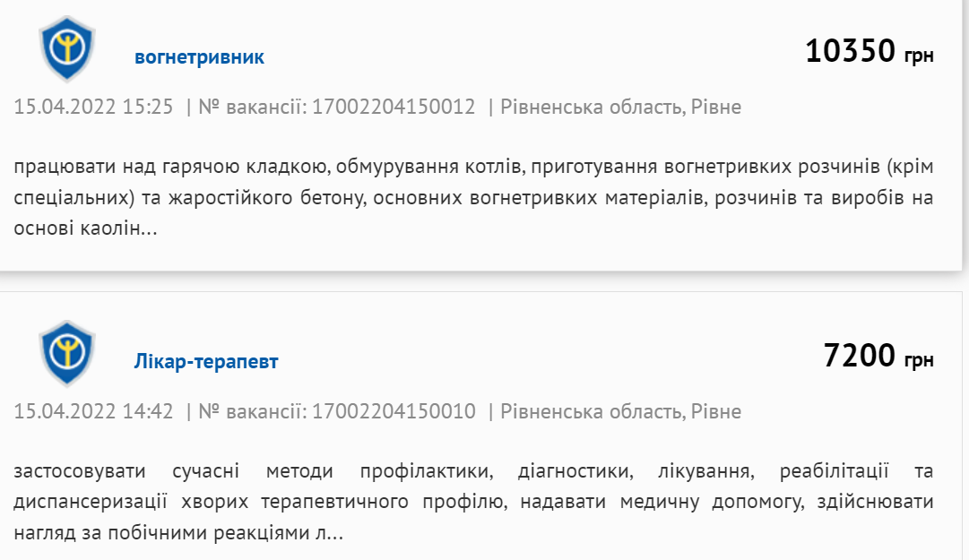Click the 15.04.2022 15:25 posting date
Screen dimensions: 969x560
tap(93, 107)
